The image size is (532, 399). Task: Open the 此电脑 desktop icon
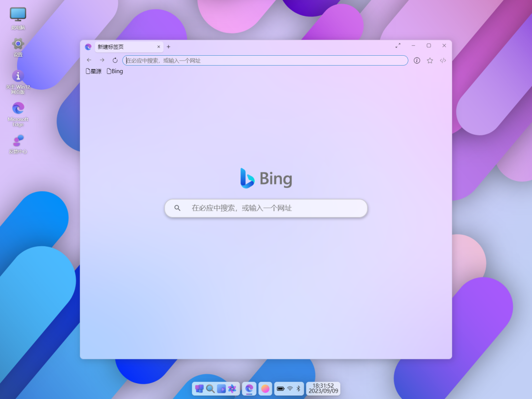coord(18,18)
